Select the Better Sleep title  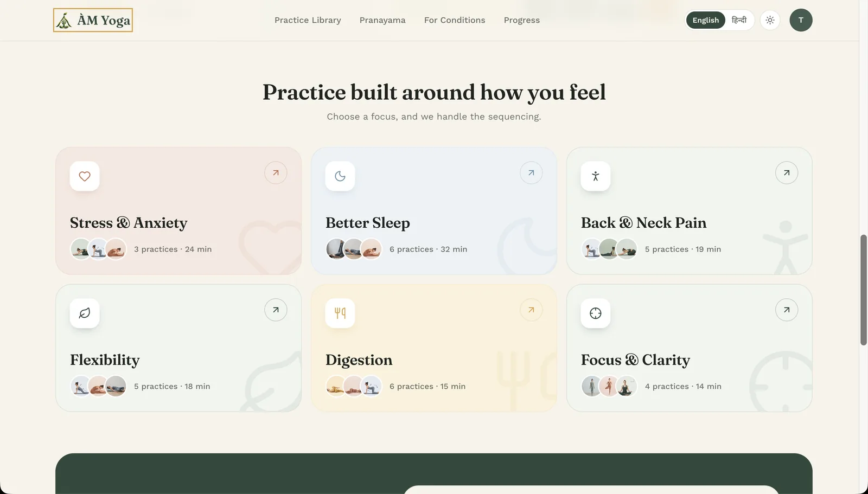(x=368, y=223)
